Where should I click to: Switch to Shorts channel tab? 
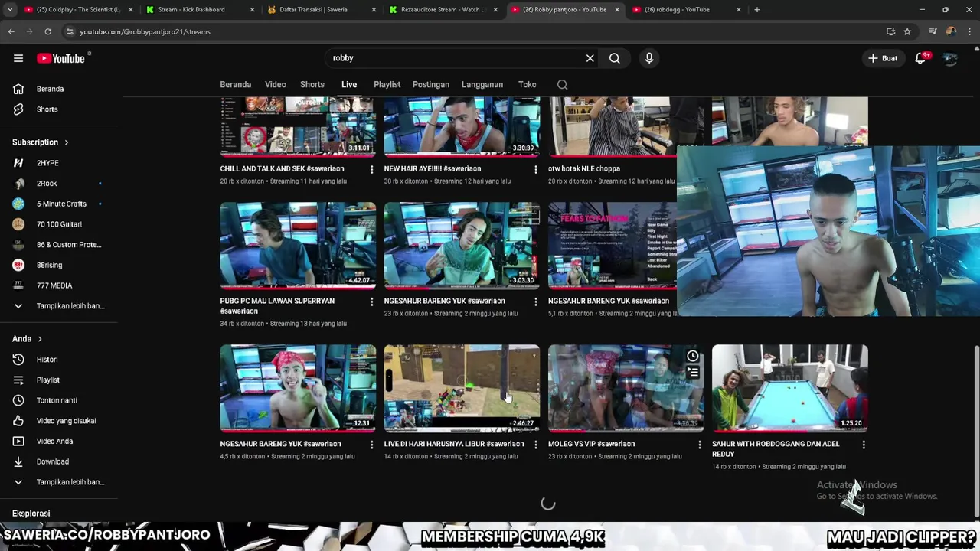pyautogui.click(x=312, y=85)
